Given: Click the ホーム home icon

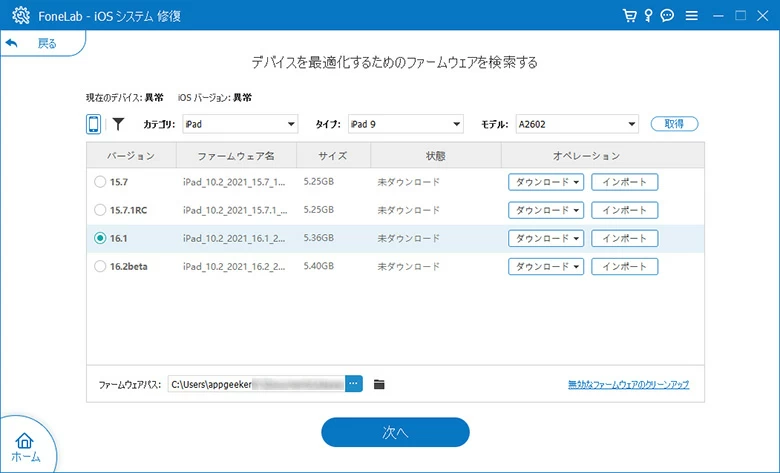Looking at the screenshot, I should click(x=25, y=443).
